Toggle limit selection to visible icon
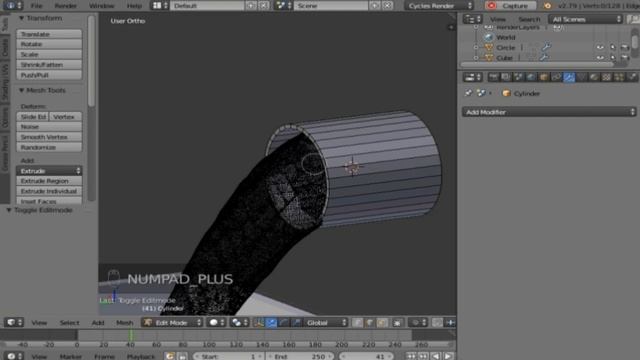 397,322
